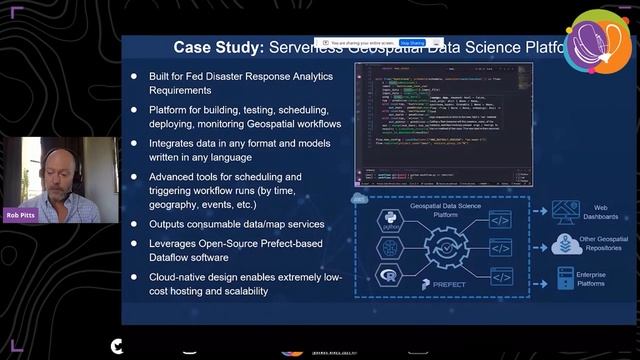Click the brain hexagon icon
This screenshot has width=640, height=360.
pyautogui.click(x=390, y=248)
